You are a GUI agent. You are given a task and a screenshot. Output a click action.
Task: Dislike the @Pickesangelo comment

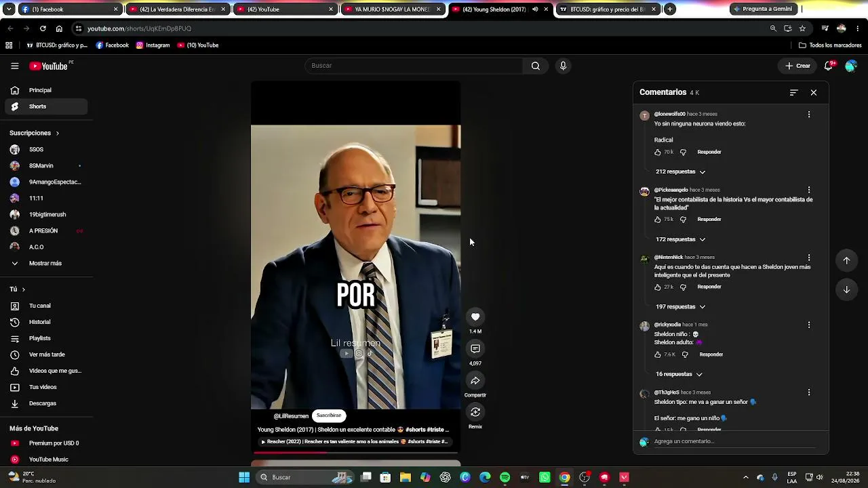click(x=683, y=220)
